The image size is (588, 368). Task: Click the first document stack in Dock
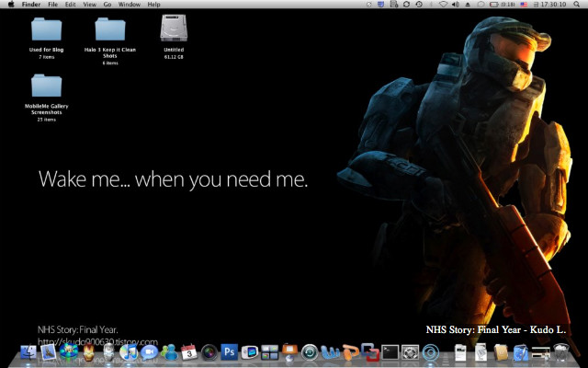coord(460,352)
